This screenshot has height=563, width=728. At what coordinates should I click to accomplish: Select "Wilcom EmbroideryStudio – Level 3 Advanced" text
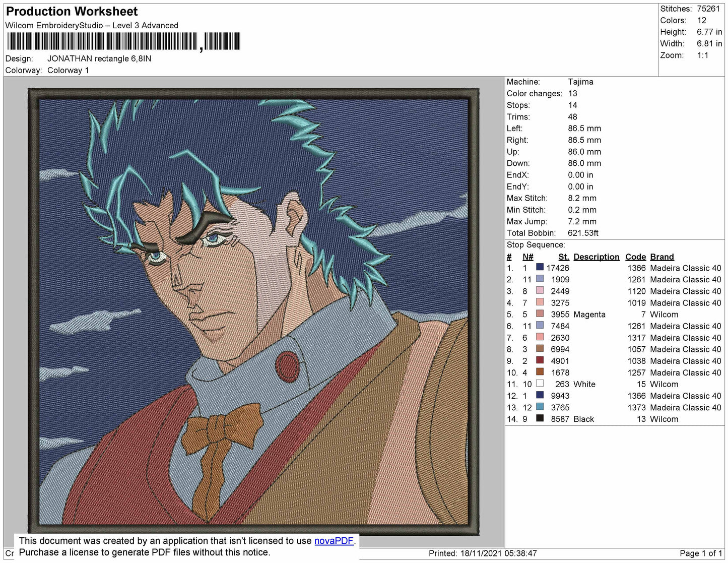coord(92,25)
